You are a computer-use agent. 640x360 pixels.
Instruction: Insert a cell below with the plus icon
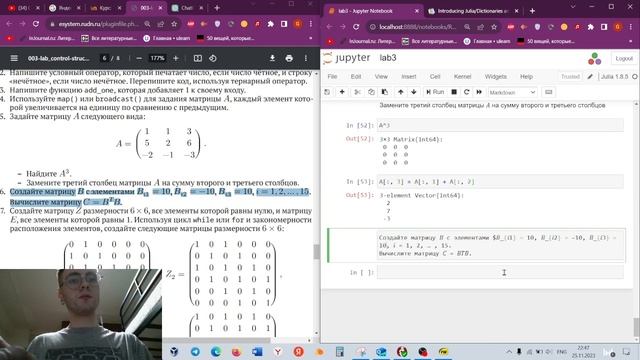click(342, 92)
